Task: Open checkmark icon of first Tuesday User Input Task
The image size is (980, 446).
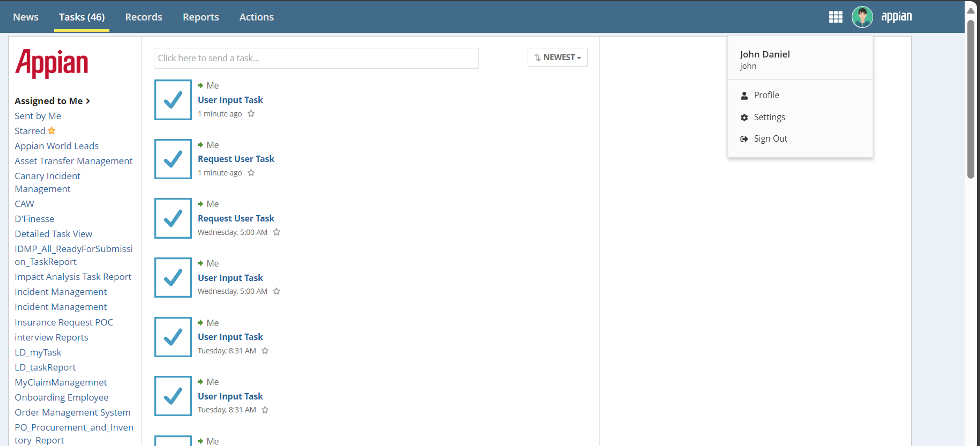Action: coord(173,337)
